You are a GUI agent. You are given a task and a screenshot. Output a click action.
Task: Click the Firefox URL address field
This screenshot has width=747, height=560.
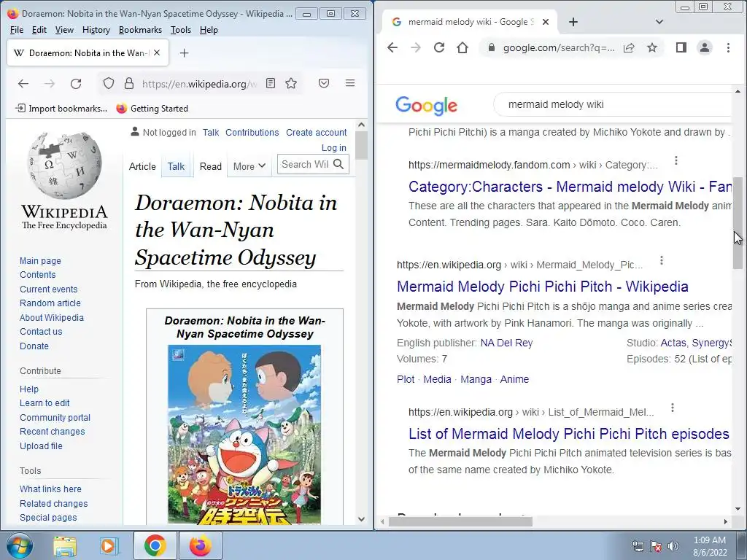pos(199,84)
